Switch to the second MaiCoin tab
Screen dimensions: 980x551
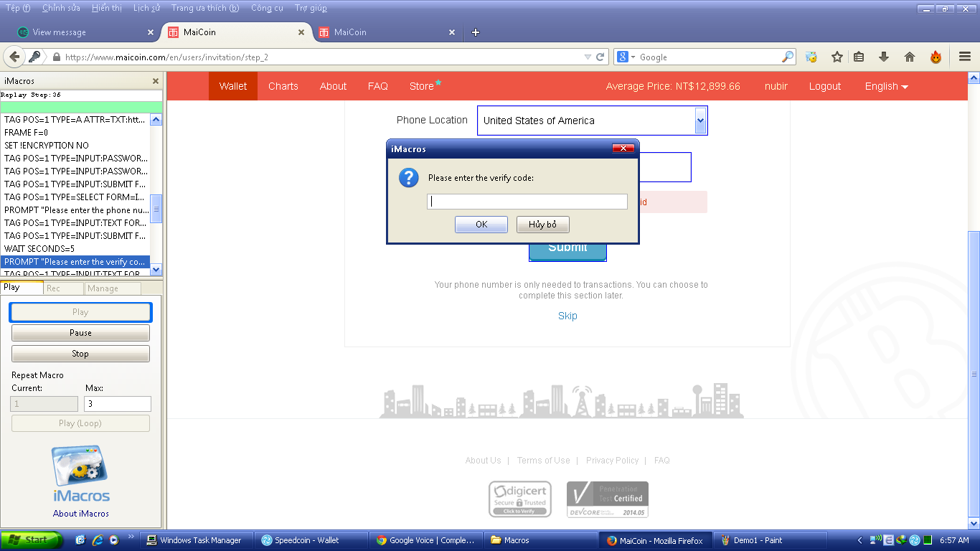tap(386, 32)
